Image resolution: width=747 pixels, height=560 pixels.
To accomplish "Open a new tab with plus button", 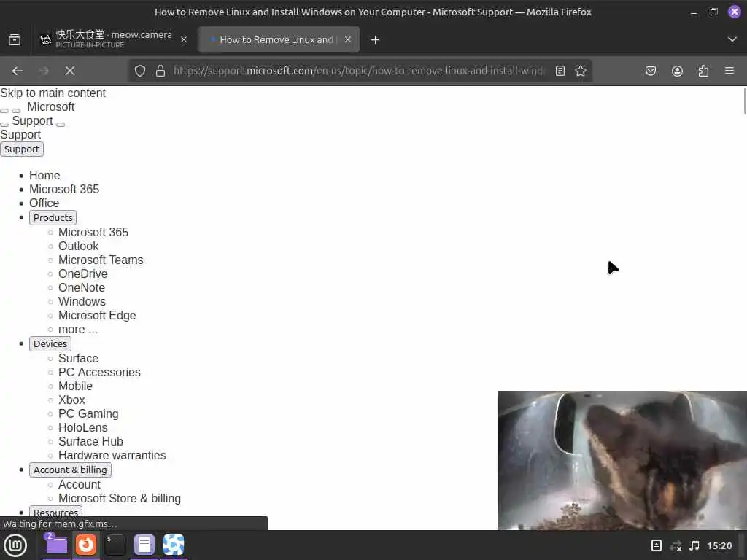I will pyautogui.click(x=376, y=40).
